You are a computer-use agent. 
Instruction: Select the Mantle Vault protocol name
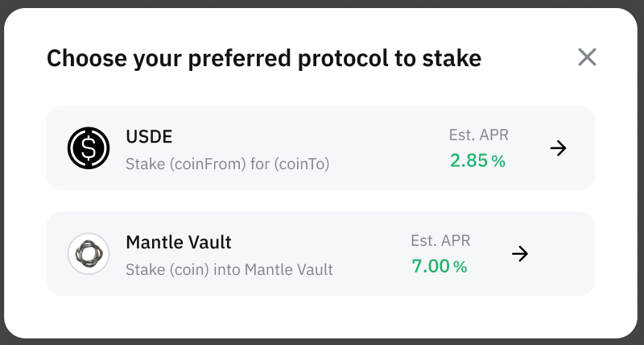coord(178,243)
